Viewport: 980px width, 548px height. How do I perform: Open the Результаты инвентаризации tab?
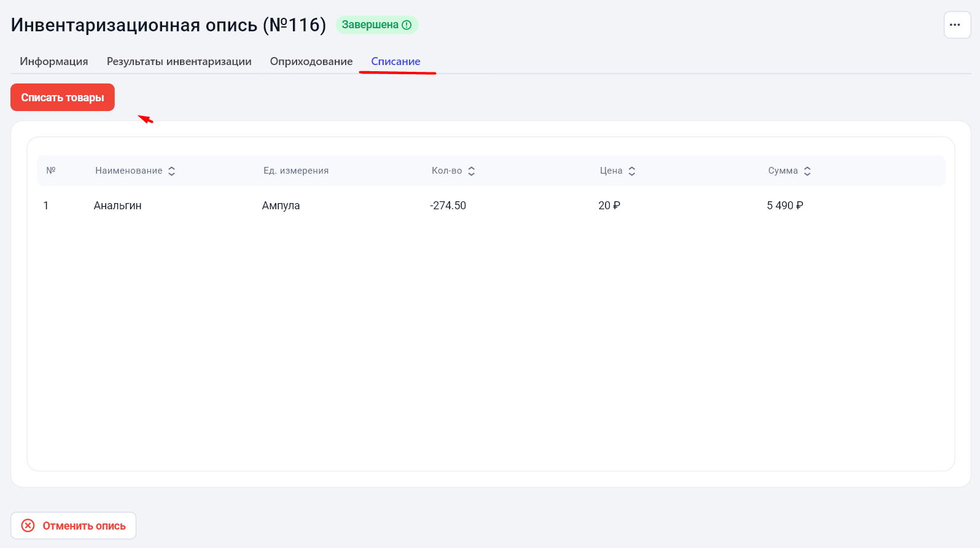pos(179,61)
